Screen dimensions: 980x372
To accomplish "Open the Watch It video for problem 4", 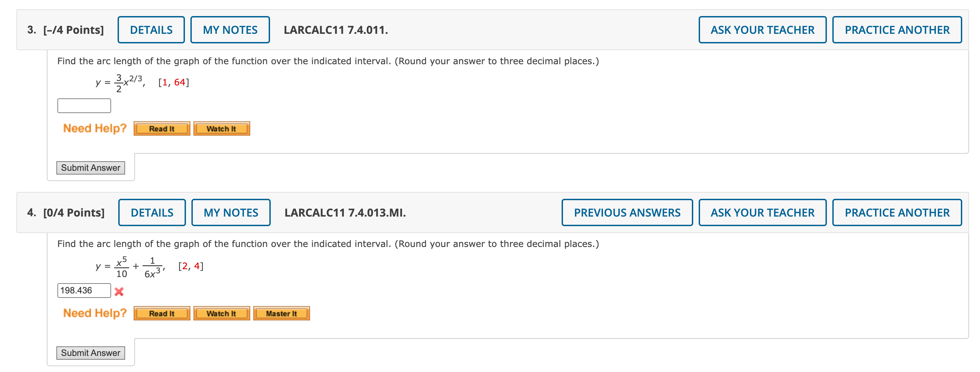I will (222, 313).
